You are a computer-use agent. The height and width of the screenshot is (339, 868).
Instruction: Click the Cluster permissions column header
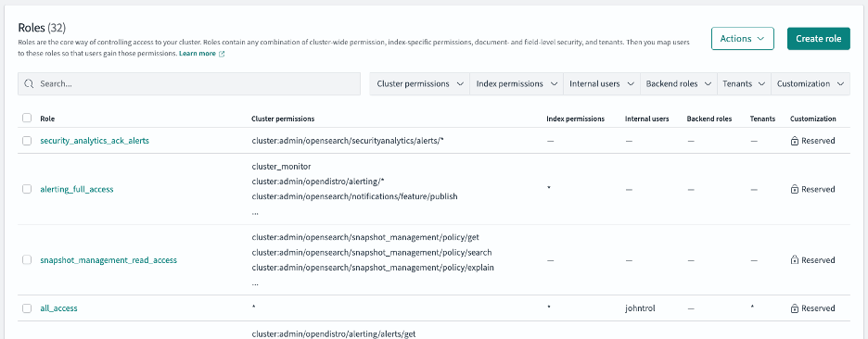coord(283,119)
